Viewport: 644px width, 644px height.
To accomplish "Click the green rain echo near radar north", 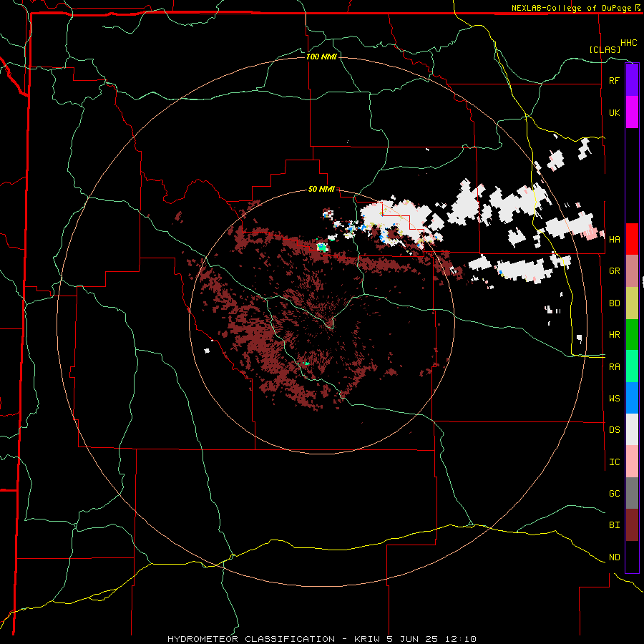I will pyautogui.click(x=322, y=248).
